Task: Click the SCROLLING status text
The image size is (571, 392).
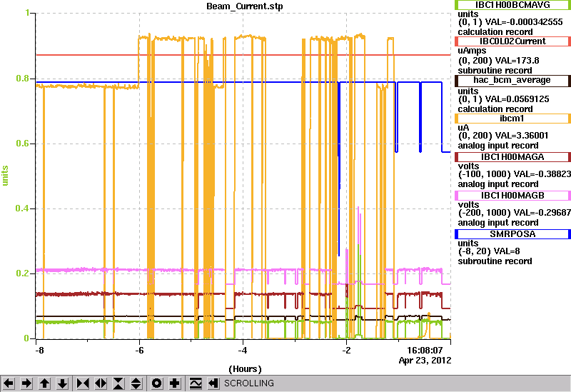Action: (x=249, y=383)
